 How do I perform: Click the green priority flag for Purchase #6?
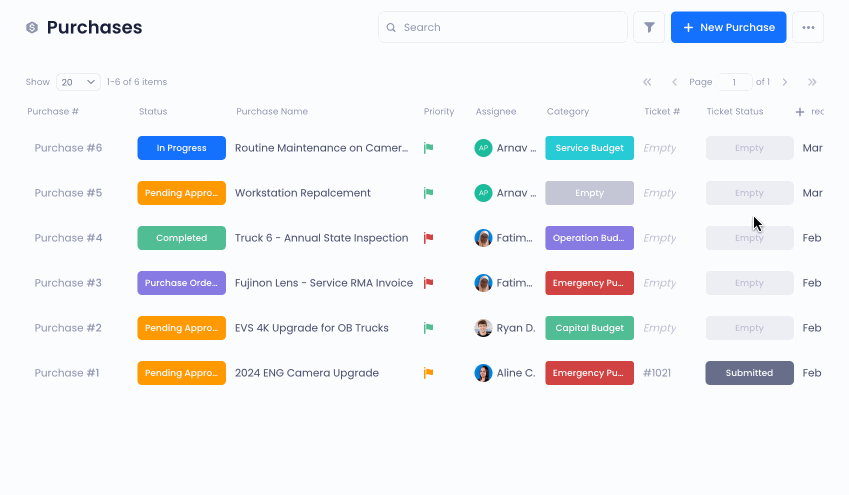tap(428, 148)
